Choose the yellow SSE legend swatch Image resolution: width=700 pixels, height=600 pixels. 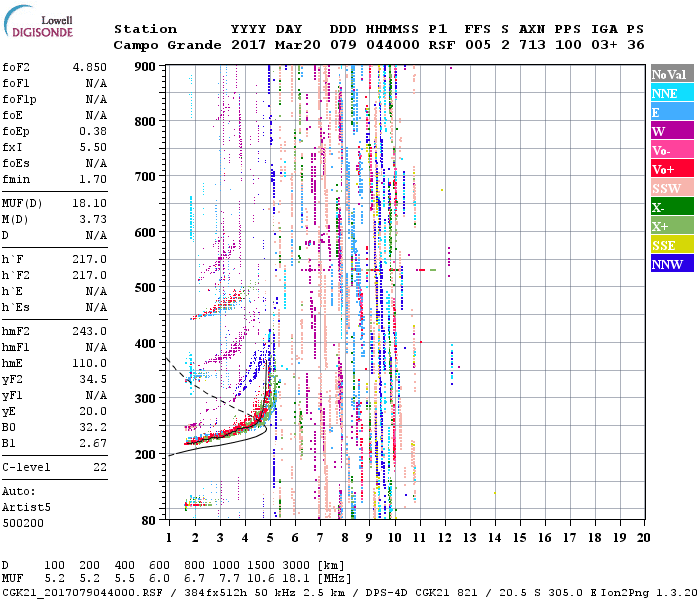671,245
